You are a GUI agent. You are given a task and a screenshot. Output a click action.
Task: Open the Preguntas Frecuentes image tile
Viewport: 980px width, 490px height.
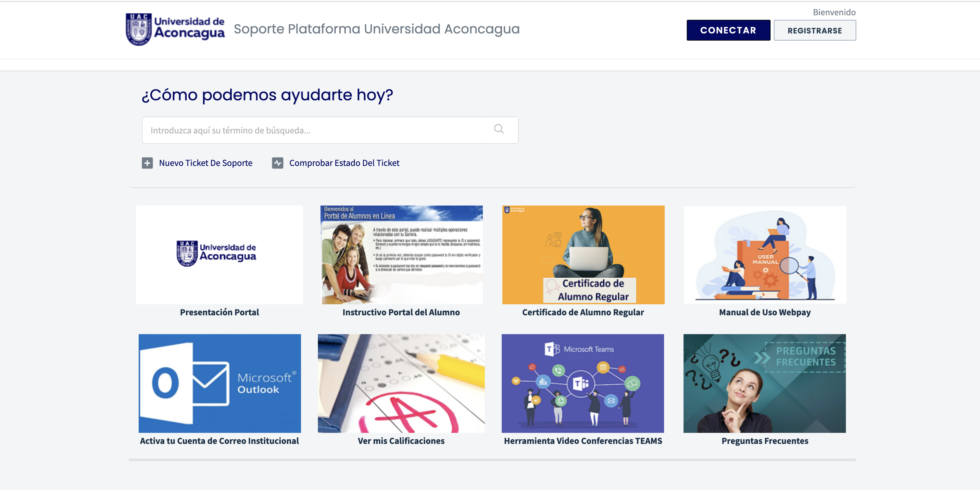(765, 383)
